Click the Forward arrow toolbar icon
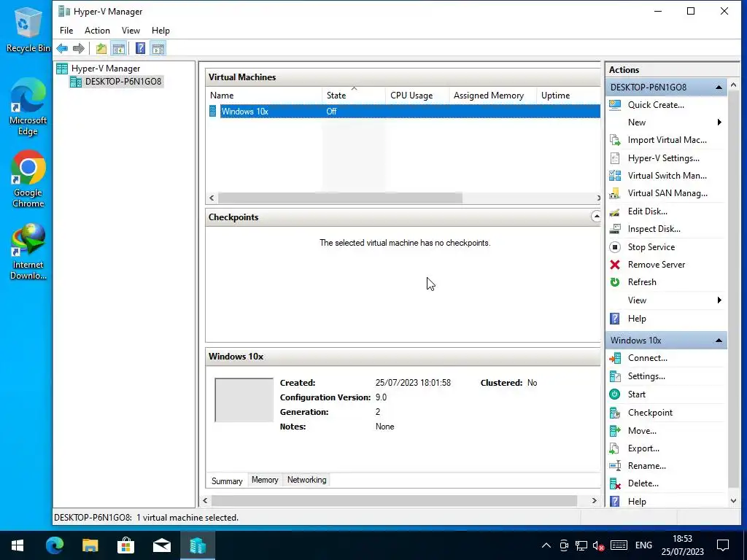747x560 pixels. tap(79, 48)
